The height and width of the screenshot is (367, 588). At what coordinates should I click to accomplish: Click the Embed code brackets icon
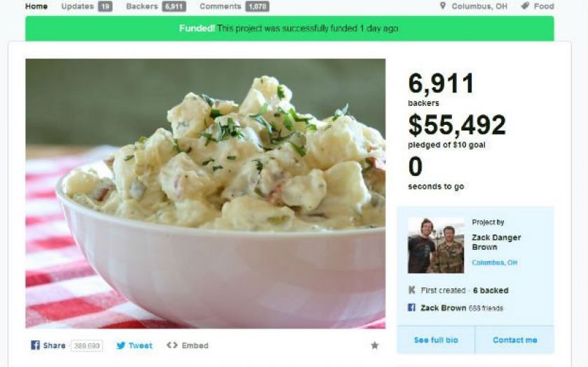click(172, 345)
